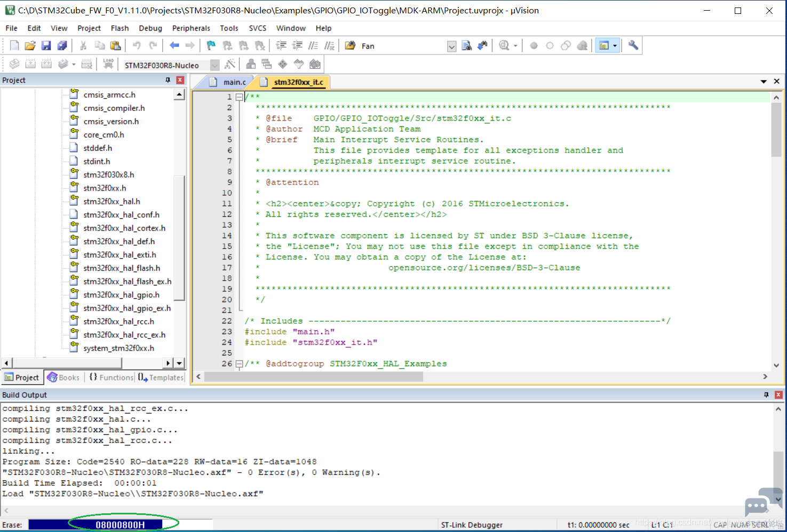Rebuild all target files
787x532 pixels.
pyautogui.click(x=46, y=65)
